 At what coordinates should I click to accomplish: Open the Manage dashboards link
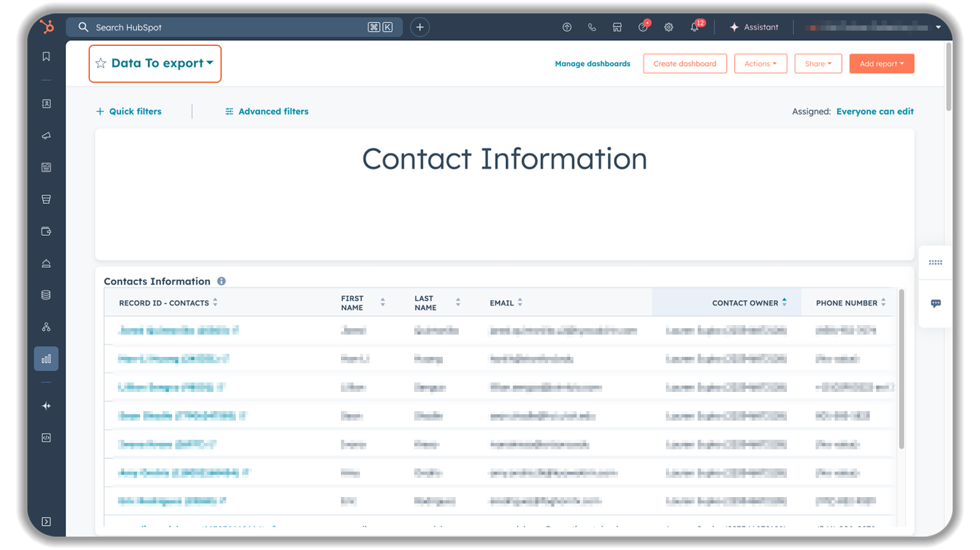[592, 64]
